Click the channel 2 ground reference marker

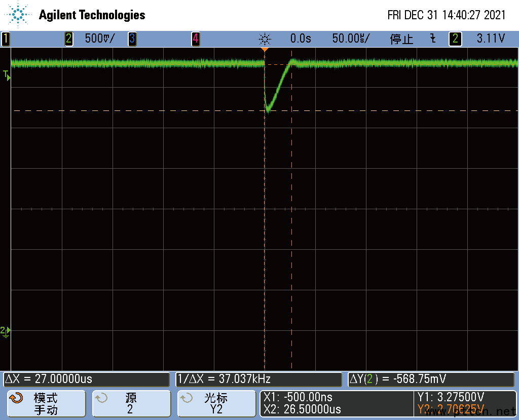pos(6,331)
